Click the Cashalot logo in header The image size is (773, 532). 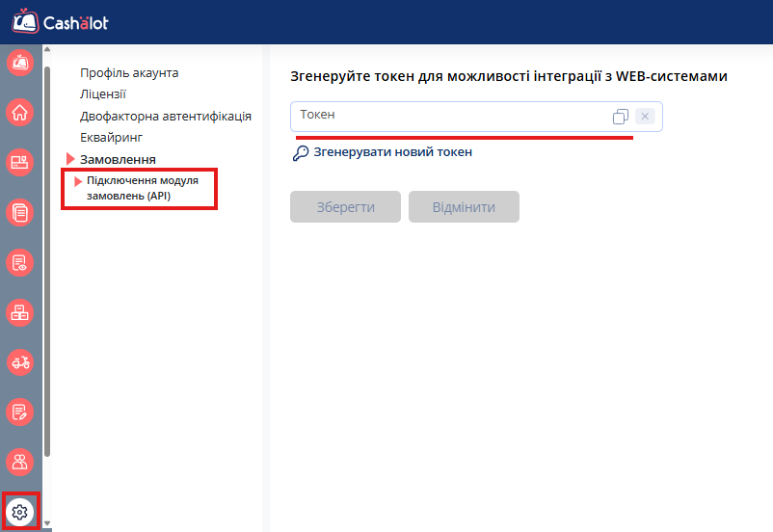(x=60, y=21)
